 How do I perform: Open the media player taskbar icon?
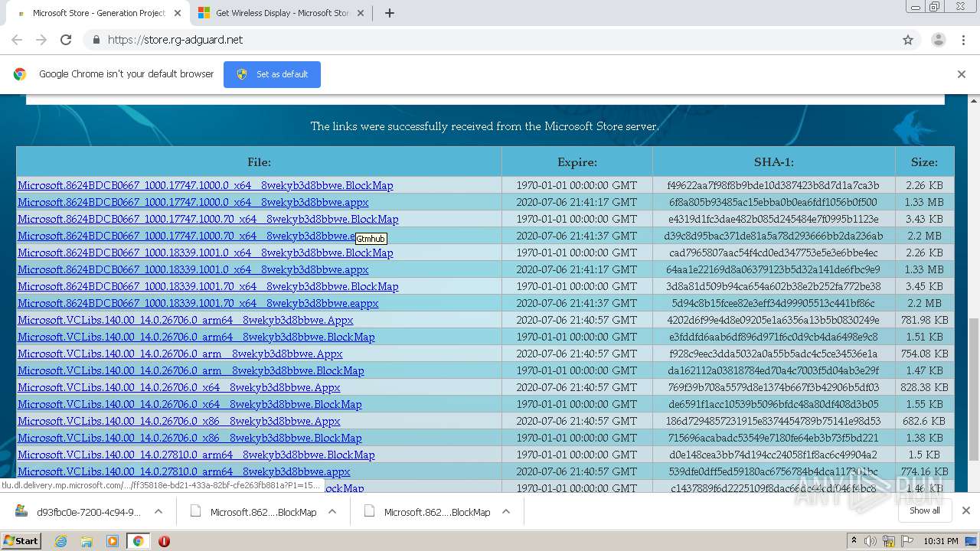click(x=113, y=541)
